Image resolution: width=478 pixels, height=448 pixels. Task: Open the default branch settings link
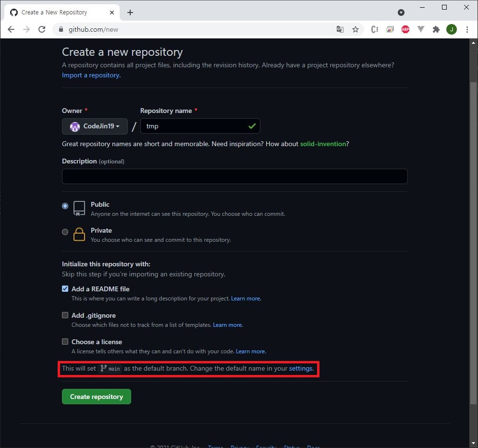[301, 368]
